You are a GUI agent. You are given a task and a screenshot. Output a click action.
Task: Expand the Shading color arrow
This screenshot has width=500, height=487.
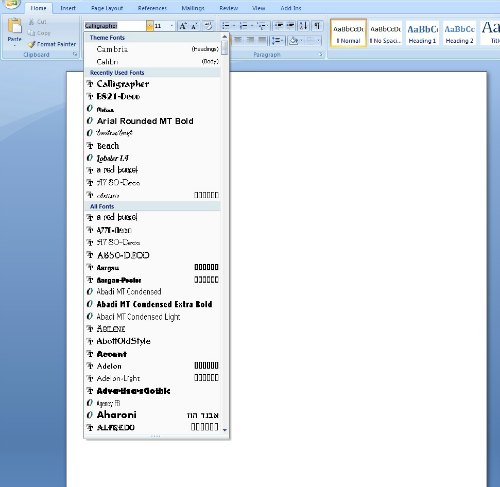301,41
